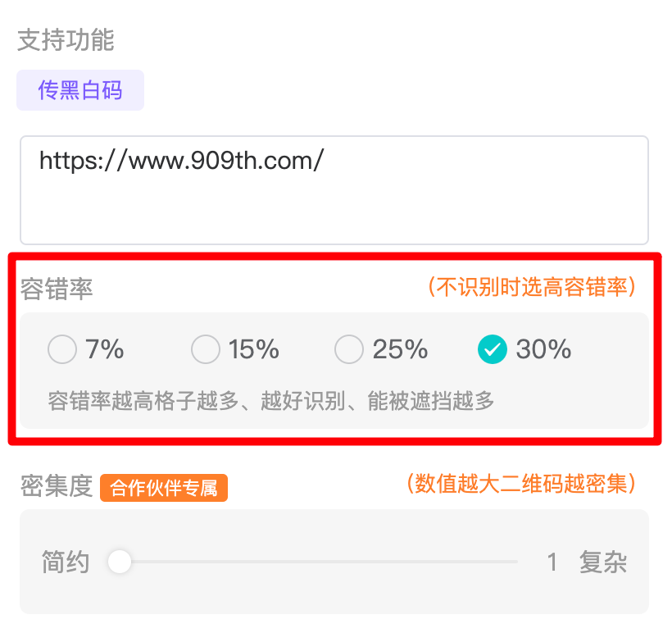The height and width of the screenshot is (633, 672).
Task: Click the 15% label text
Action: pyautogui.click(x=254, y=350)
